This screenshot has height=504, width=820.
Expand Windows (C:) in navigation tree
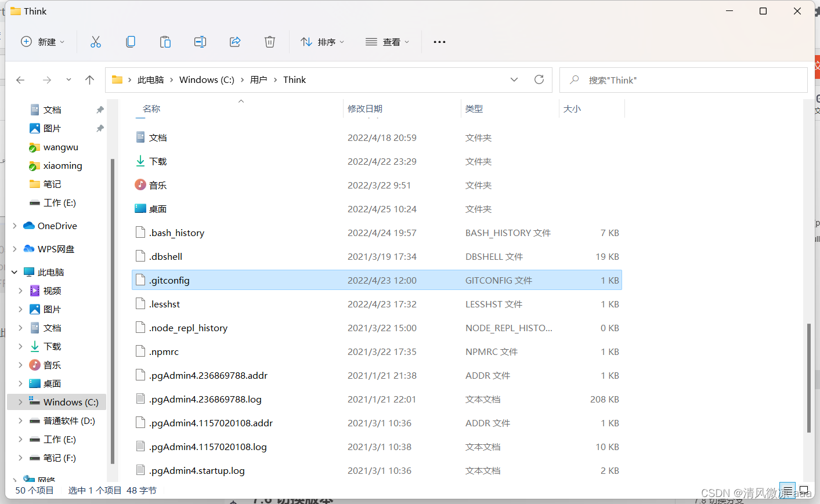coord(20,402)
